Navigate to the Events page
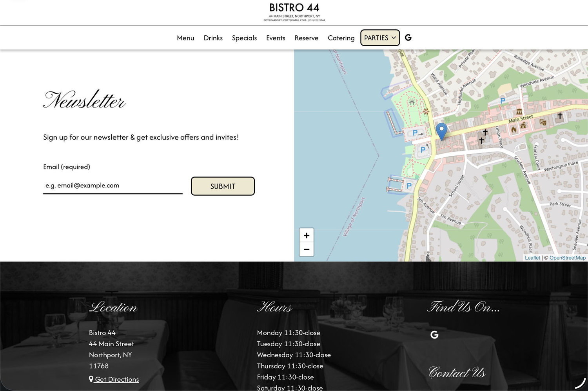 coord(276,38)
